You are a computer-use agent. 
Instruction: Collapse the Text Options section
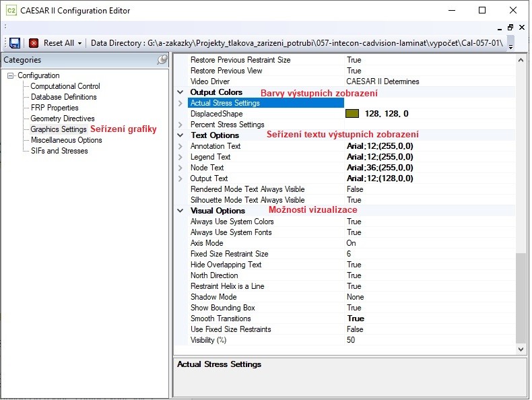pos(180,135)
